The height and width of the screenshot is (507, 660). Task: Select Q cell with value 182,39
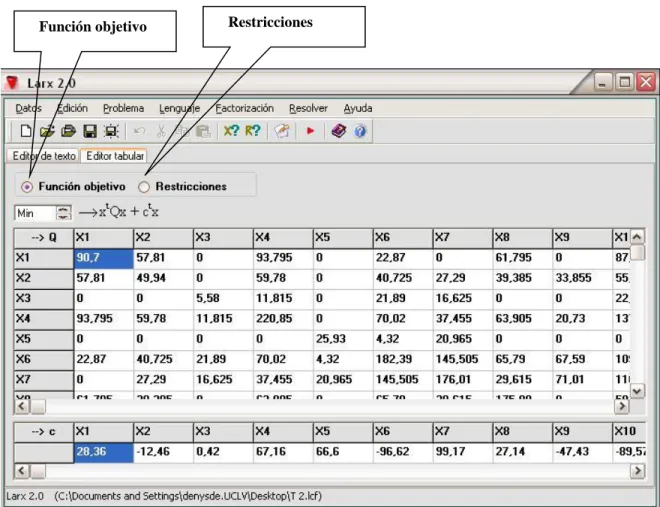click(402, 359)
